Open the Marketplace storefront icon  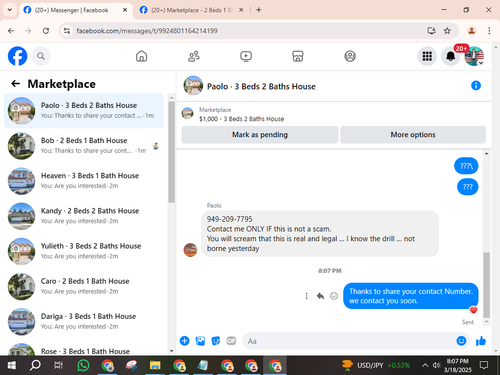pos(298,56)
